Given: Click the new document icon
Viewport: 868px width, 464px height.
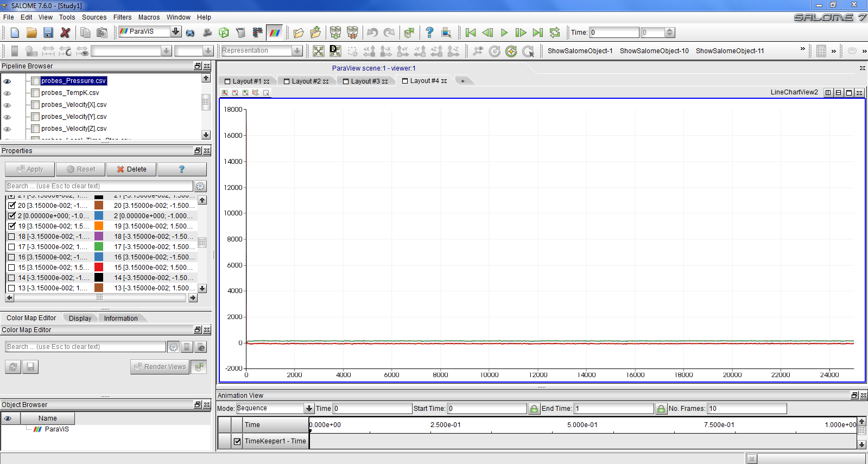Looking at the screenshot, I should coord(15,33).
